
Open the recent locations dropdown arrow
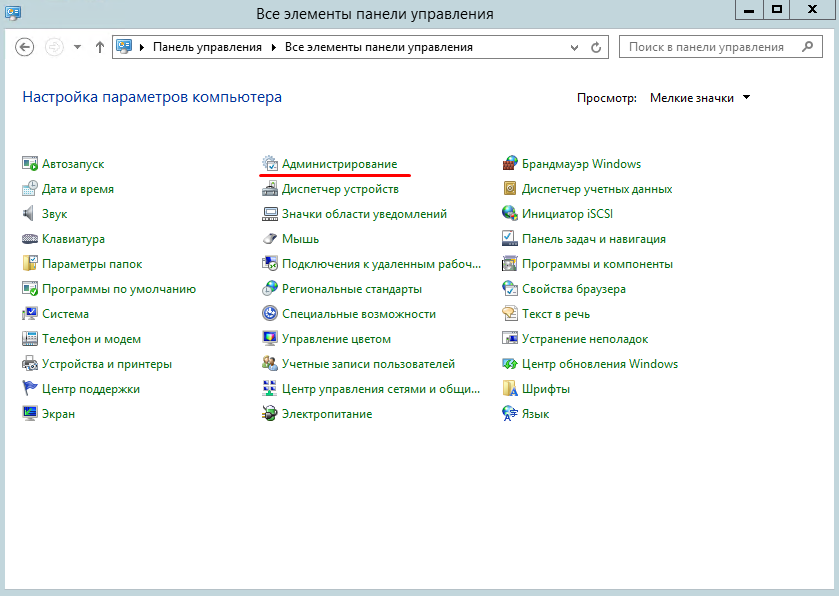click(78, 47)
